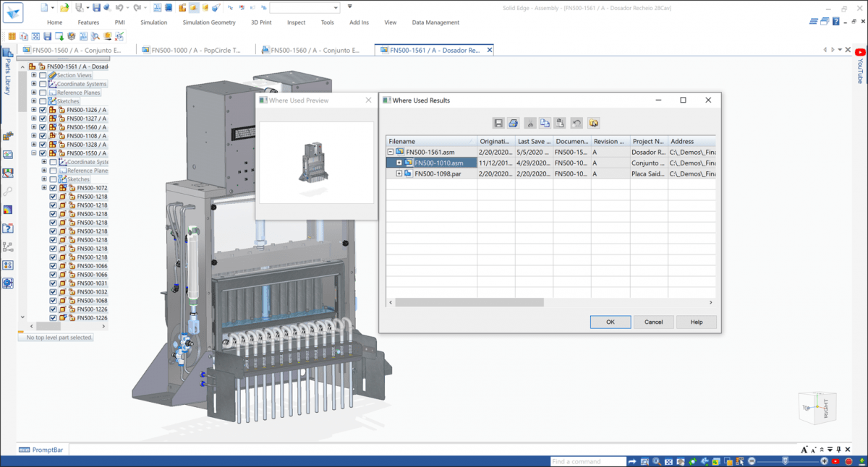Click the Paste clipboard icon in Where Used Results

pos(560,123)
